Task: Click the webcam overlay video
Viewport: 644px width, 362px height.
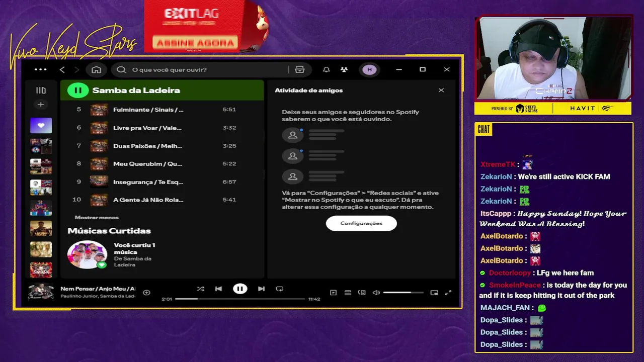Action: pos(553,58)
